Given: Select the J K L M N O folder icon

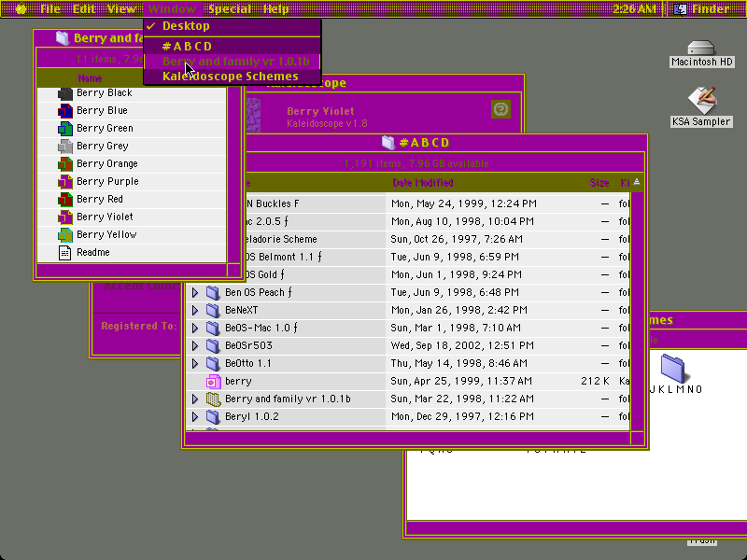Looking at the screenshot, I should click(x=672, y=368).
